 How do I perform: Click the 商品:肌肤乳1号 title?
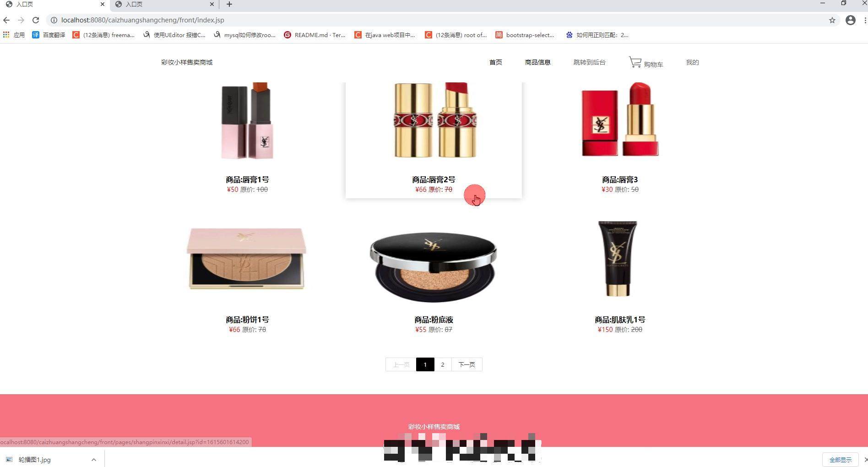click(x=620, y=320)
